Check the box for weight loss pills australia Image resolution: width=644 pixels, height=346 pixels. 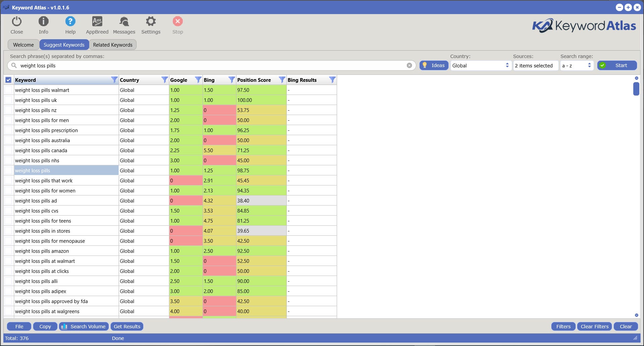[x=8, y=140]
